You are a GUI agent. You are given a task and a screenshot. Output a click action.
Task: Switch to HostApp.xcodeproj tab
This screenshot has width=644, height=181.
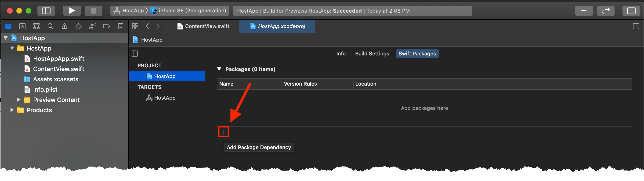277,26
